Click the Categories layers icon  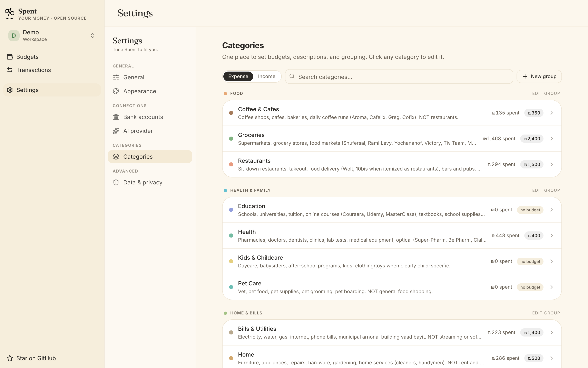pos(116,156)
